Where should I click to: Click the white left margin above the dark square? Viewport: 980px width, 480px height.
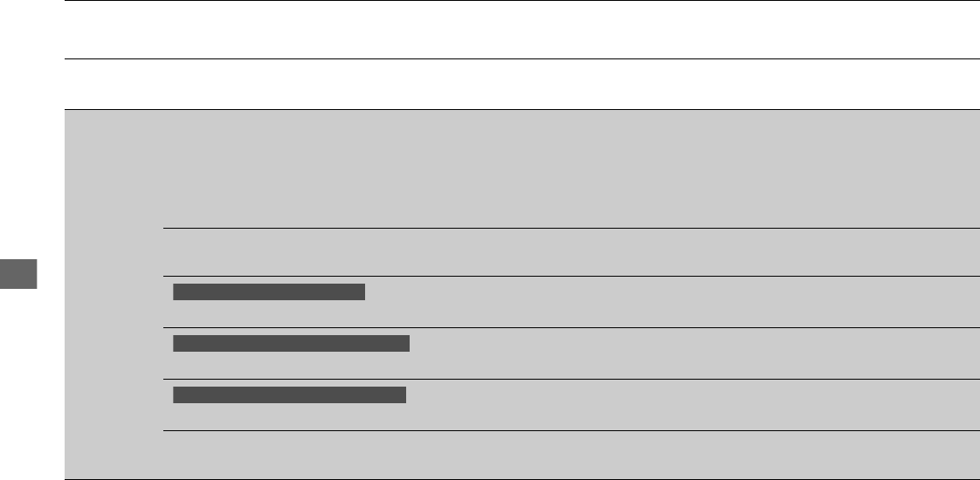click(x=31, y=175)
